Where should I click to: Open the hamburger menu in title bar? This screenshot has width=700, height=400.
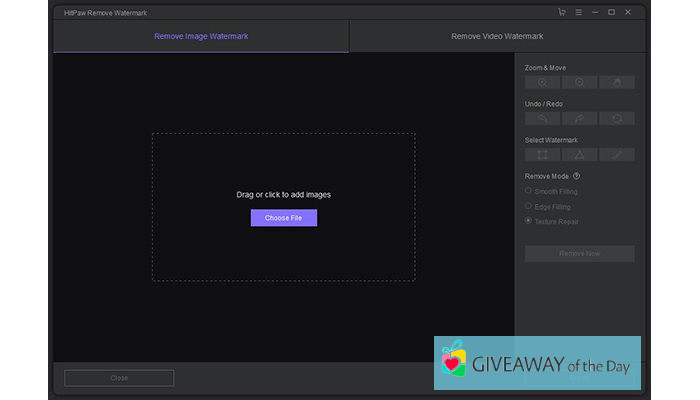[x=578, y=12]
